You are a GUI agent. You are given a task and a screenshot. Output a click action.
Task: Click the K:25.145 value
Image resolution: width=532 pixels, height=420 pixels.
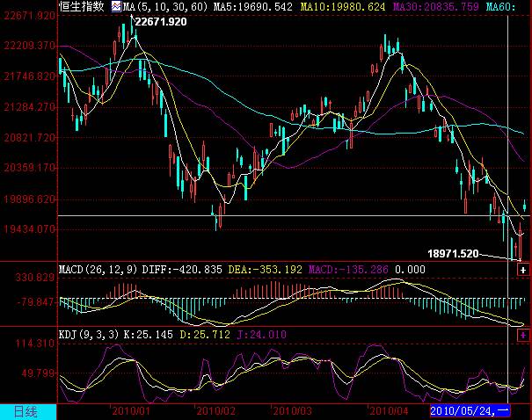(x=149, y=335)
